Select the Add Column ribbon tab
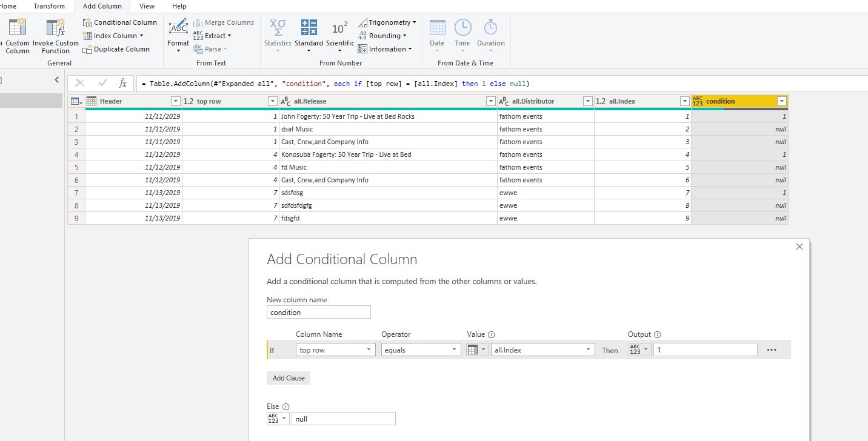Image resolution: width=868 pixels, height=441 pixels. [x=102, y=6]
